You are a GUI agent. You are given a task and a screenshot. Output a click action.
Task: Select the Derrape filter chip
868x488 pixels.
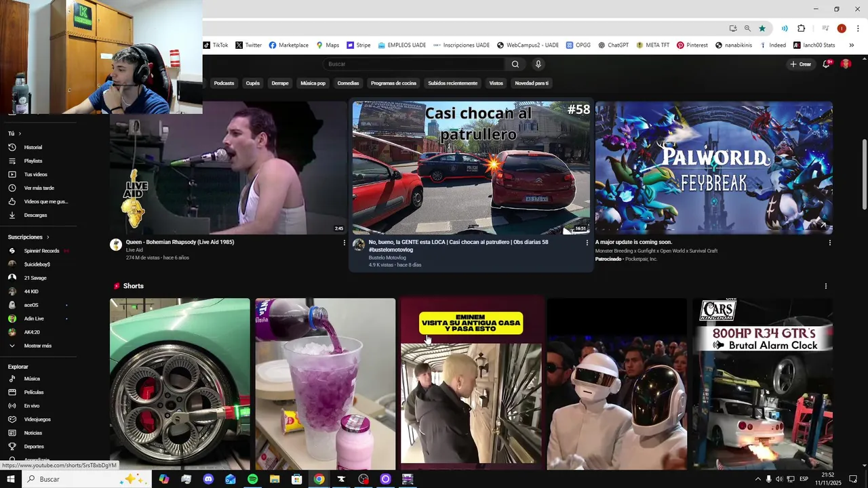click(x=280, y=83)
